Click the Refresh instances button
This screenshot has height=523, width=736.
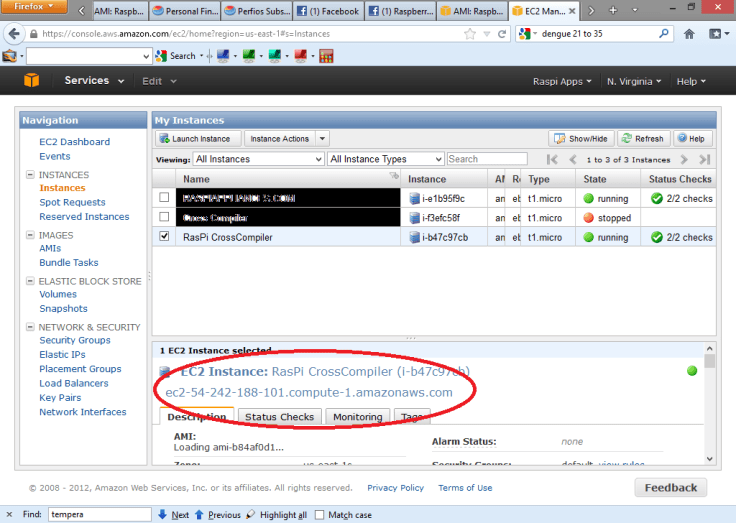click(643, 139)
